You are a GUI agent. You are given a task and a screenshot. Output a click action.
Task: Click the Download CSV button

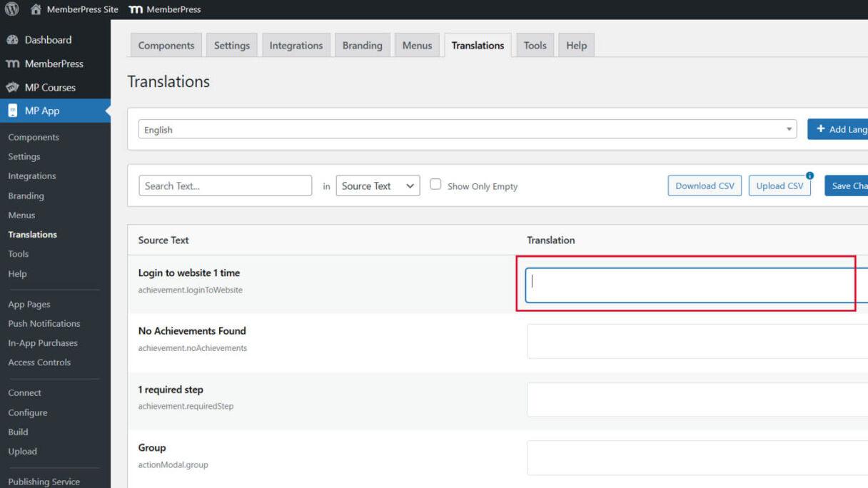[x=705, y=185]
